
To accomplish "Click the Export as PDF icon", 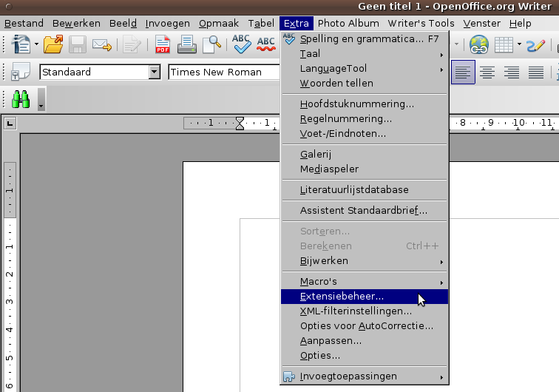I will [x=163, y=44].
